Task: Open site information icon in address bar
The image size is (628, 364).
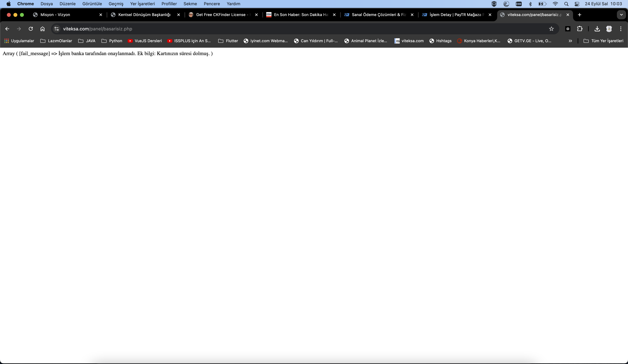Action: coord(57,29)
